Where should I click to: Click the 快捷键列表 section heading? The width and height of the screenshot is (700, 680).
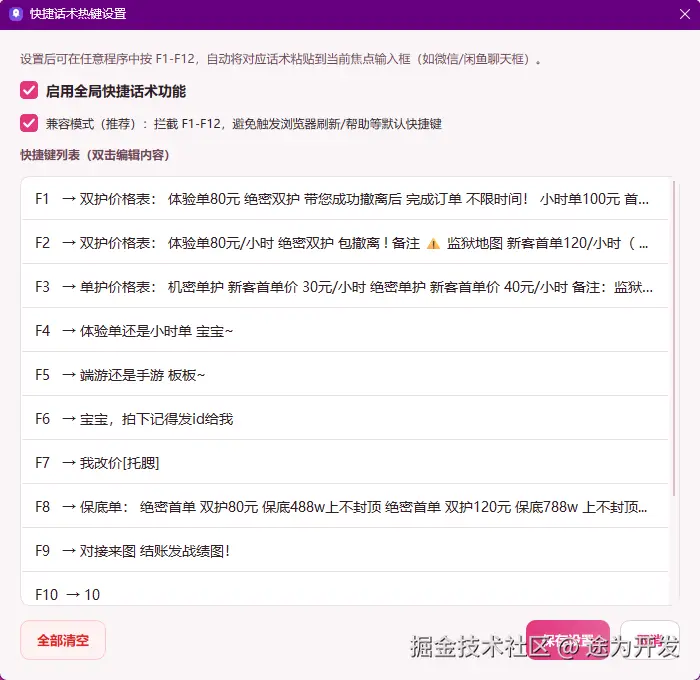[95, 155]
